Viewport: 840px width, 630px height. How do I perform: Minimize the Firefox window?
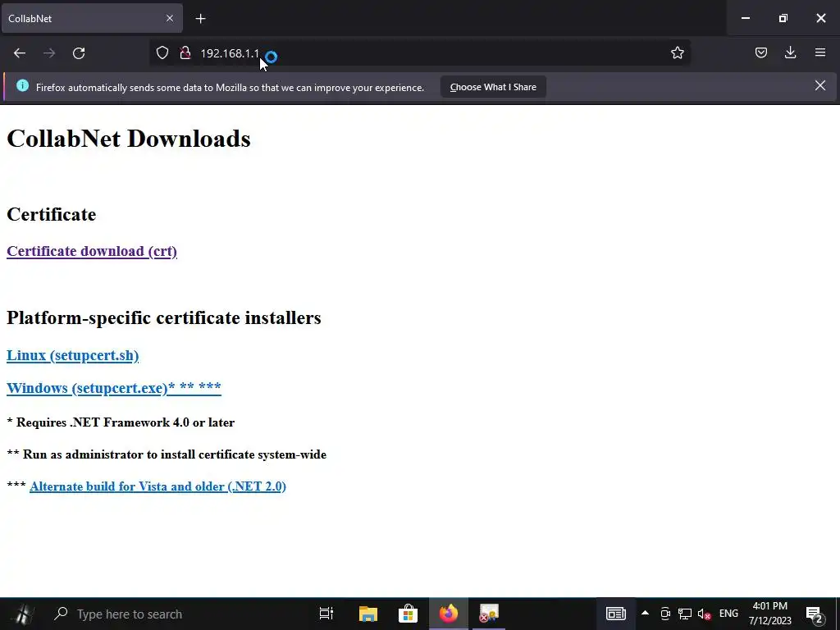click(745, 18)
